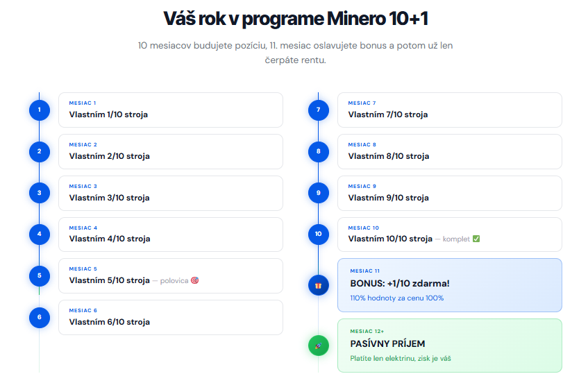Click the green checkmark next to komplet
Image resolution: width=588 pixels, height=383 pixels.
pyautogui.click(x=476, y=239)
